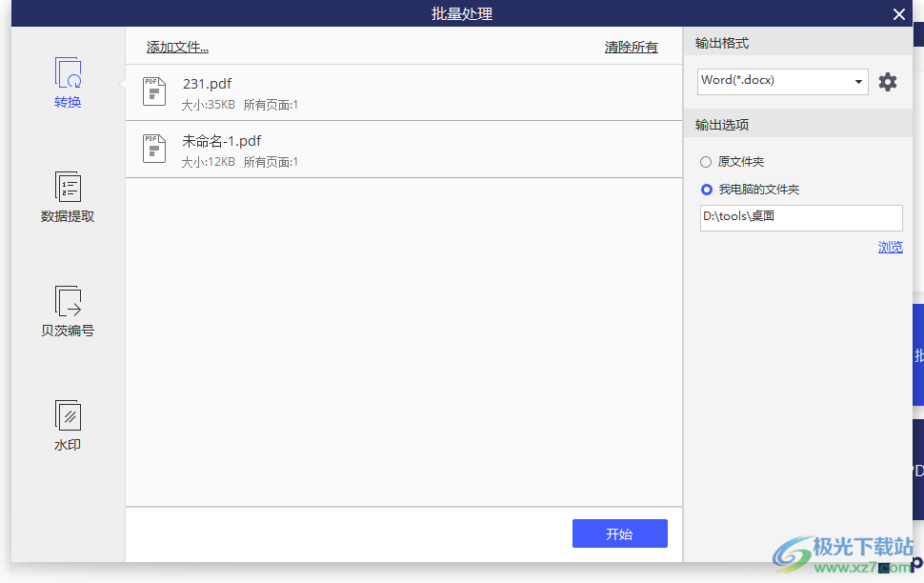This screenshot has width=924, height=583.
Task: Open the 数据提取 data extraction icon
Action: 68,188
